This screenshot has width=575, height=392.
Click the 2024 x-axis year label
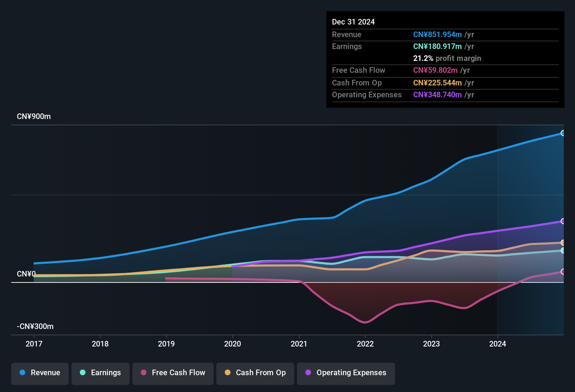click(498, 344)
